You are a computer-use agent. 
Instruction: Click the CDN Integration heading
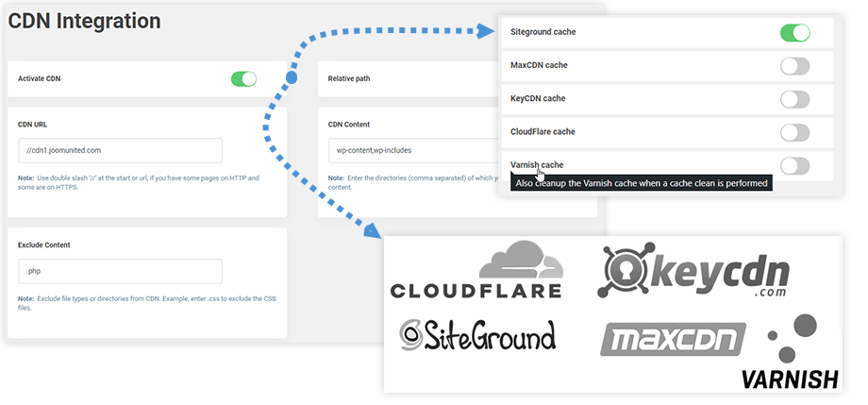coord(84,21)
